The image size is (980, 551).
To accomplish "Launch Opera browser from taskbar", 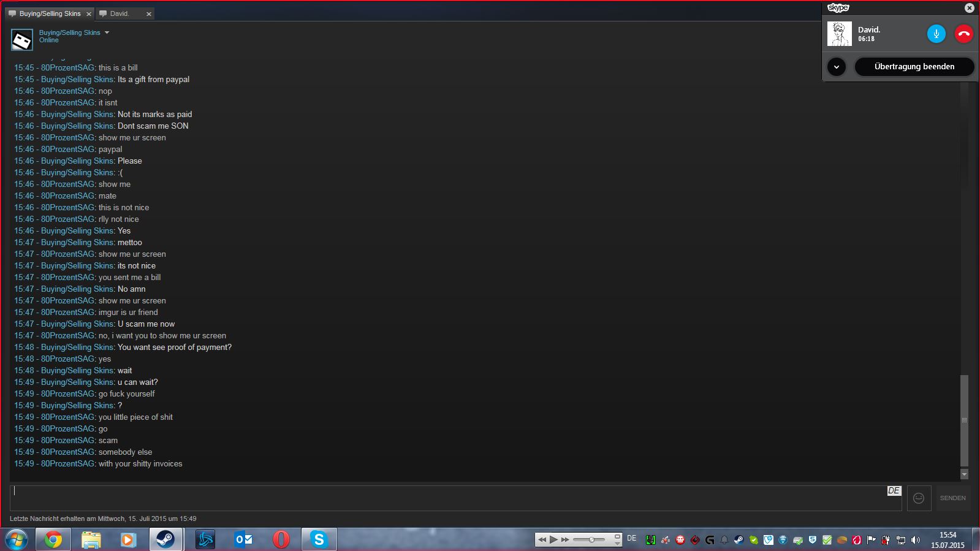I will coord(281,539).
